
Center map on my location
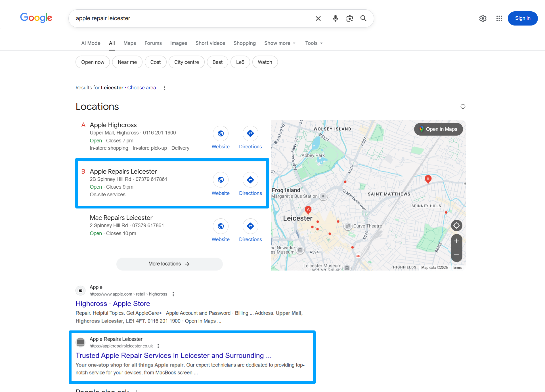[456, 225]
